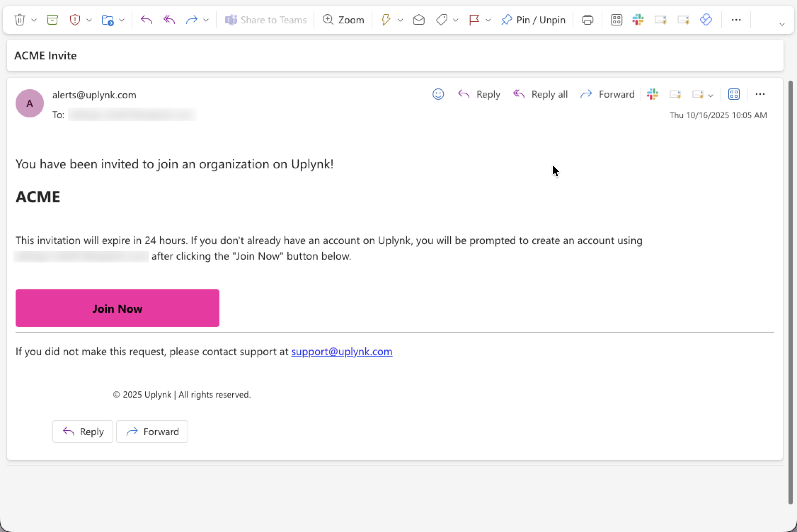Viewport: 797px width, 532px height.
Task: Expand the Delete options dropdown arrow
Action: click(34, 20)
